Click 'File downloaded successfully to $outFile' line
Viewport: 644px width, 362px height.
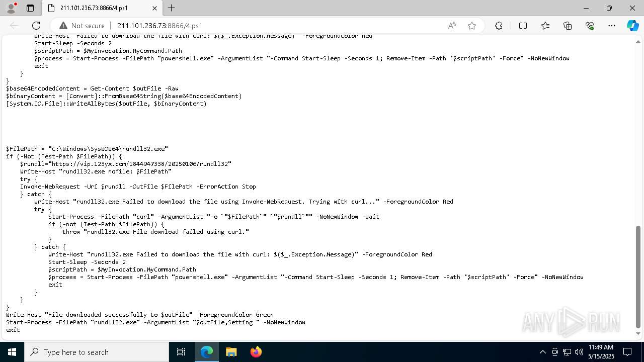[x=140, y=315]
